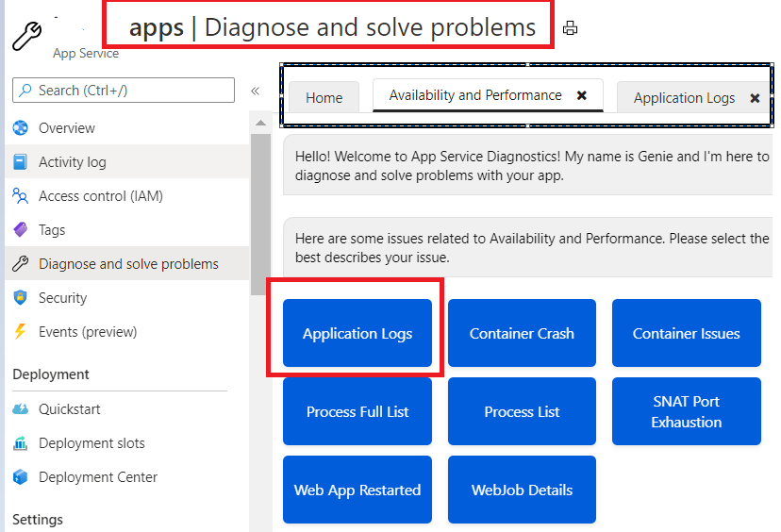
Task: Open Tags in the sidebar
Action: [127, 229]
